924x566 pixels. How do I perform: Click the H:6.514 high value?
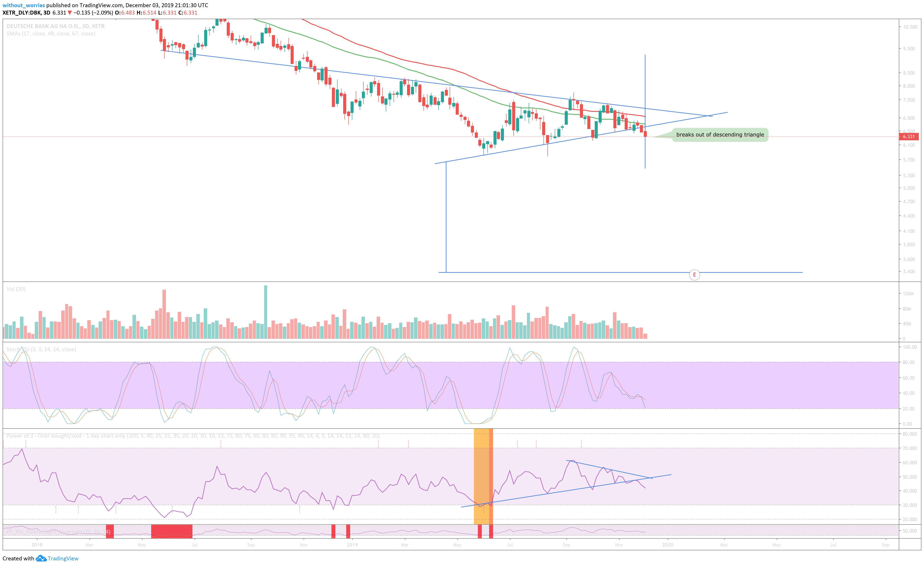pyautogui.click(x=146, y=13)
